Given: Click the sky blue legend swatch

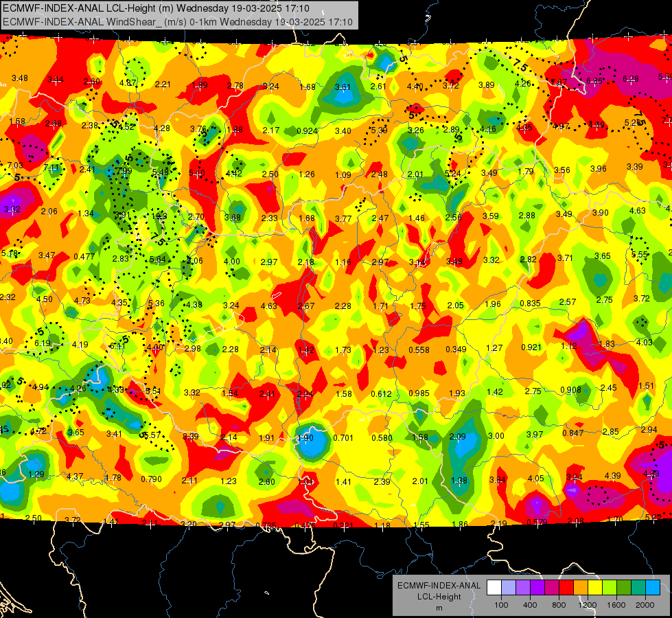Looking at the screenshot, I should pyautogui.click(x=652, y=588).
